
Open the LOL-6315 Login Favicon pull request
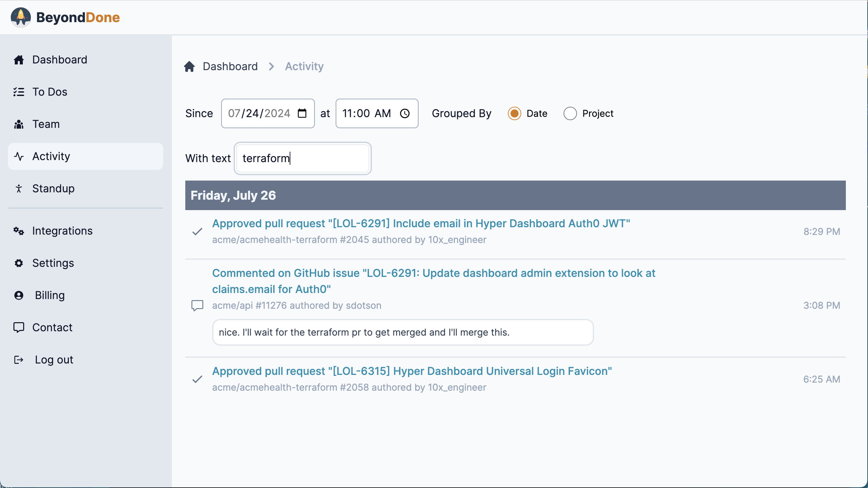[412, 371]
